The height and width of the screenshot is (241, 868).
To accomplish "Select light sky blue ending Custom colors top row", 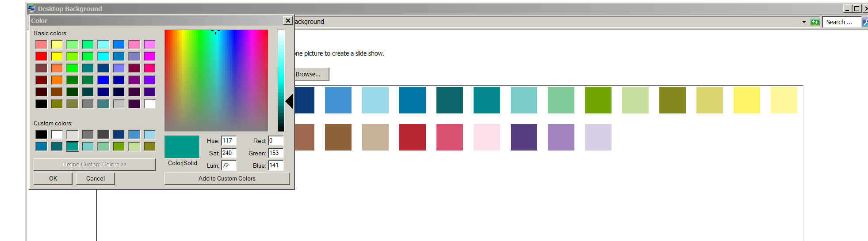I will (x=149, y=134).
